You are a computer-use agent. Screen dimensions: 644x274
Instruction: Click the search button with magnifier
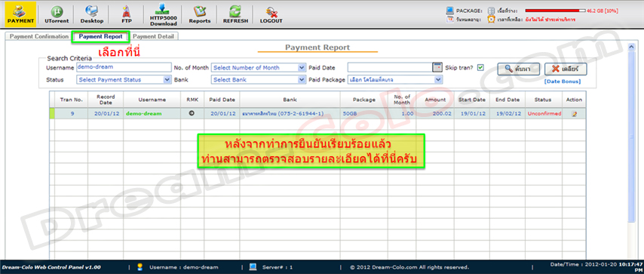[517, 69]
